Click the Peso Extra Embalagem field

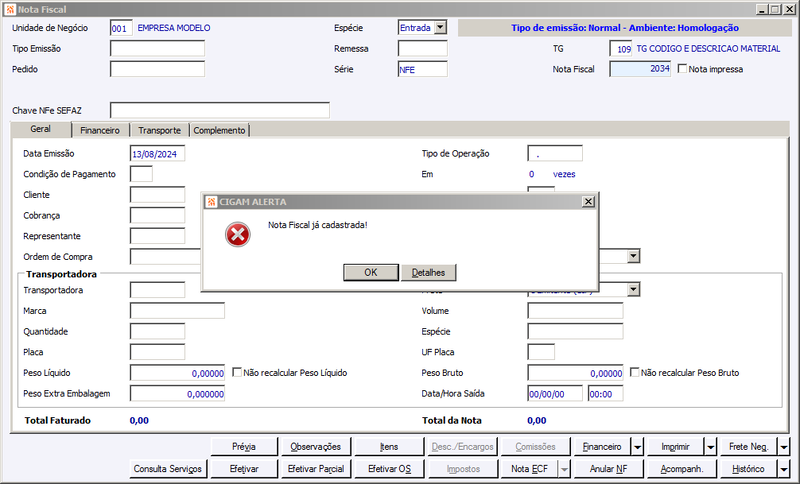click(x=178, y=394)
